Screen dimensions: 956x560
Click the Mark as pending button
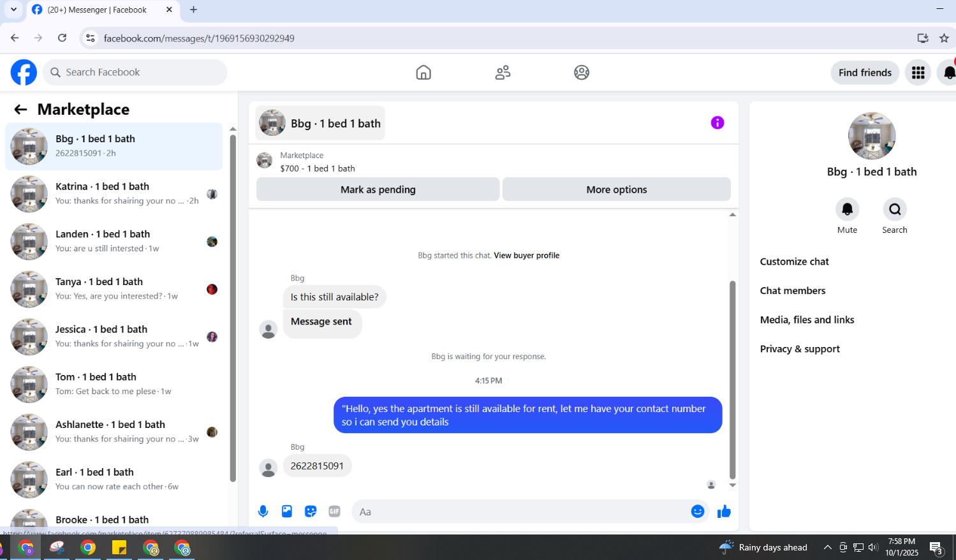[x=378, y=189]
